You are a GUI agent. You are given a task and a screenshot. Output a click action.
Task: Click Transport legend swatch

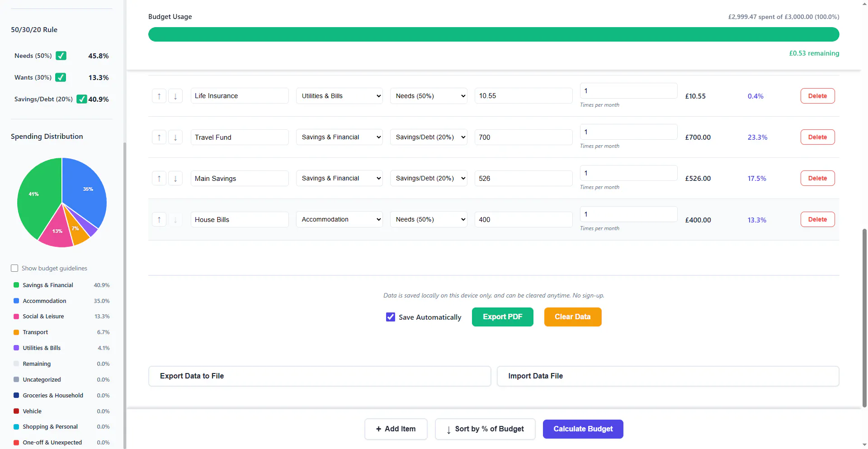pos(16,332)
